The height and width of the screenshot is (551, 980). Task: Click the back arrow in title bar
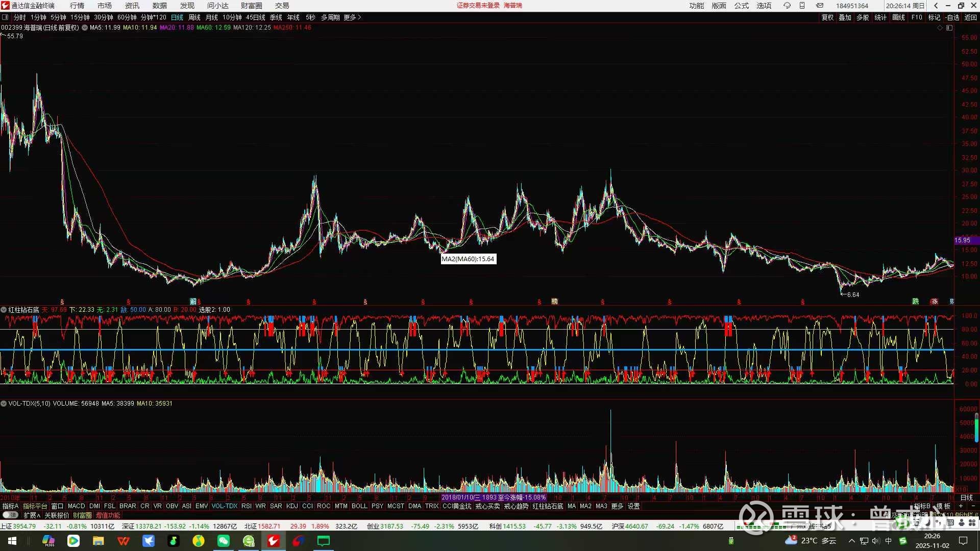[x=936, y=6]
